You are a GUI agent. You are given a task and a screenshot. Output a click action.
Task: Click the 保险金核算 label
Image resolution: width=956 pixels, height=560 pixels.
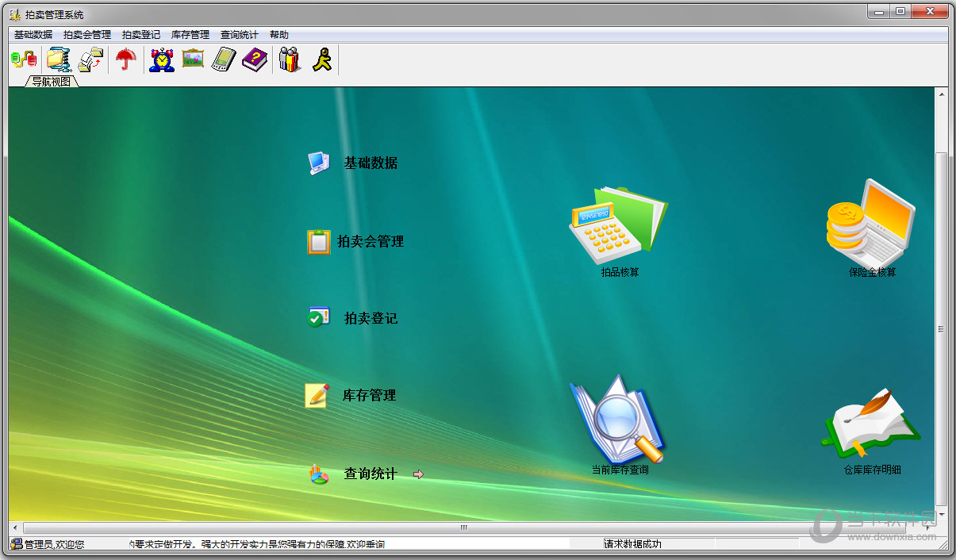click(872, 273)
